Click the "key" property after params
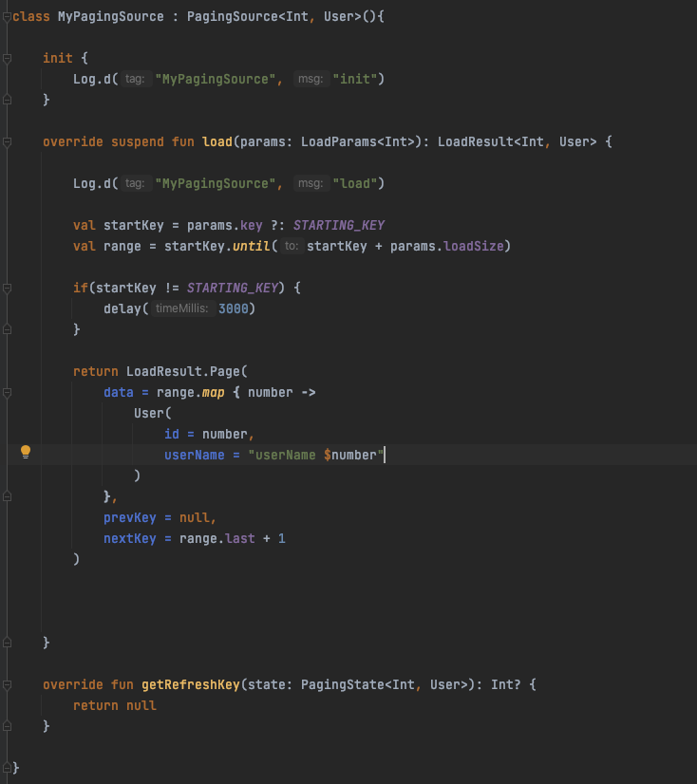The image size is (697, 784). click(x=252, y=226)
